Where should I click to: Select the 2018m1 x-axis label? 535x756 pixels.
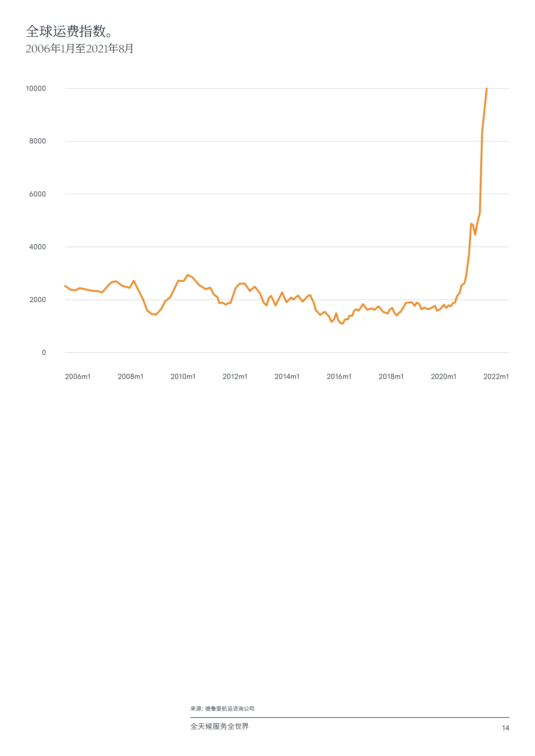point(391,377)
